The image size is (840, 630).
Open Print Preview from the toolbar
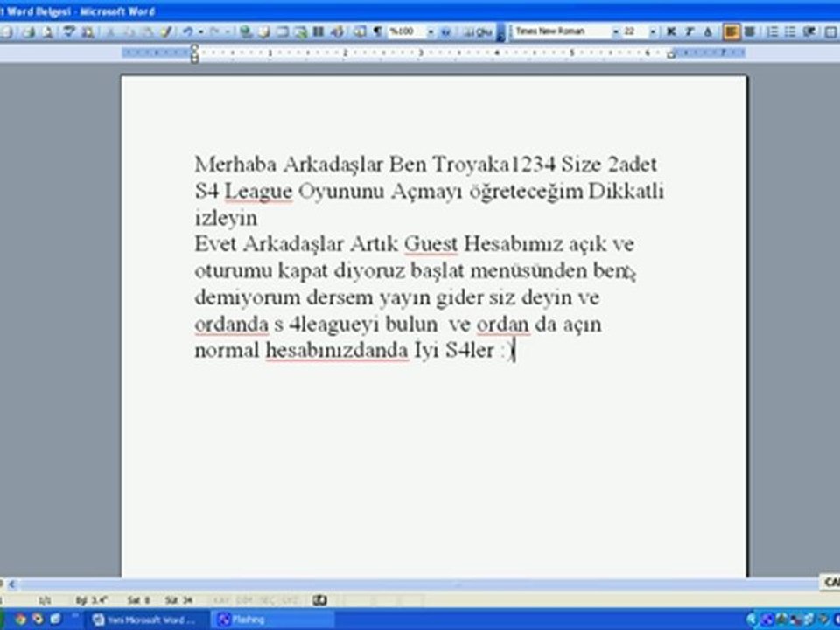(x=47, y=32)
